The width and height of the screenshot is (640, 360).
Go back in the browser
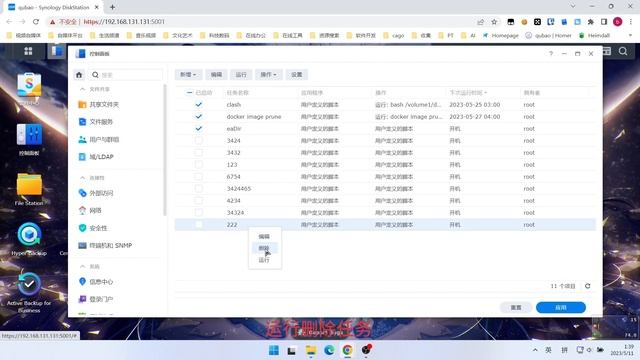point(9,22)
